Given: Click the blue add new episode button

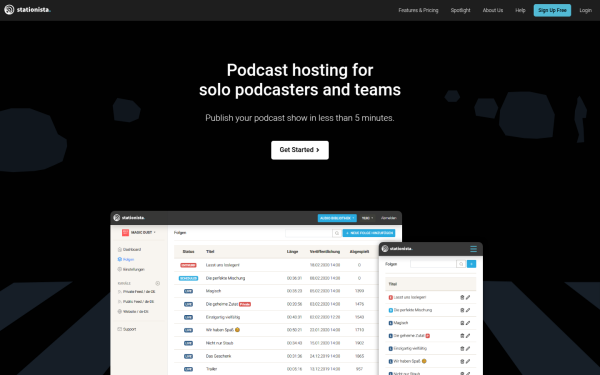Looking at the screenshot, I should (369, 233).
